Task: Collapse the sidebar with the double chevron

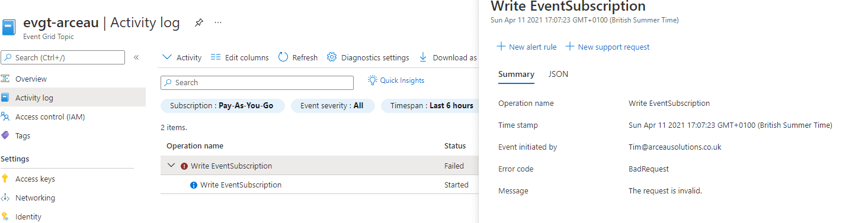Action: click(x=136, y=57)
